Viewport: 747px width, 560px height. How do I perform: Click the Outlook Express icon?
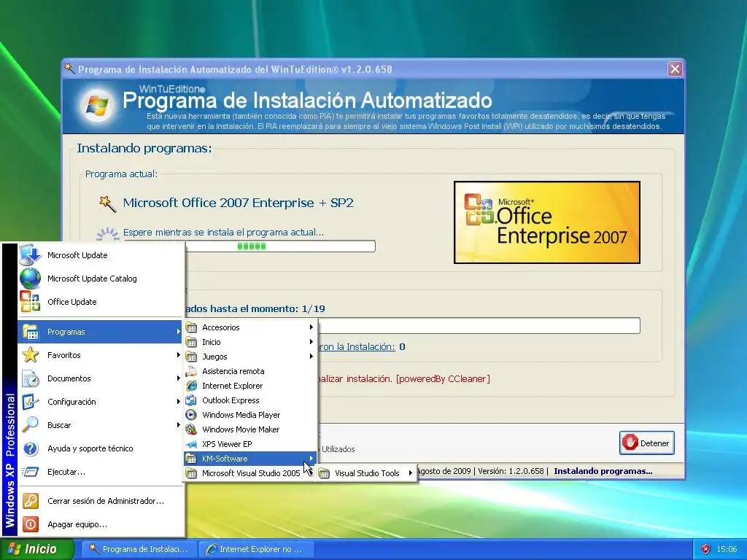click(192, 400)
